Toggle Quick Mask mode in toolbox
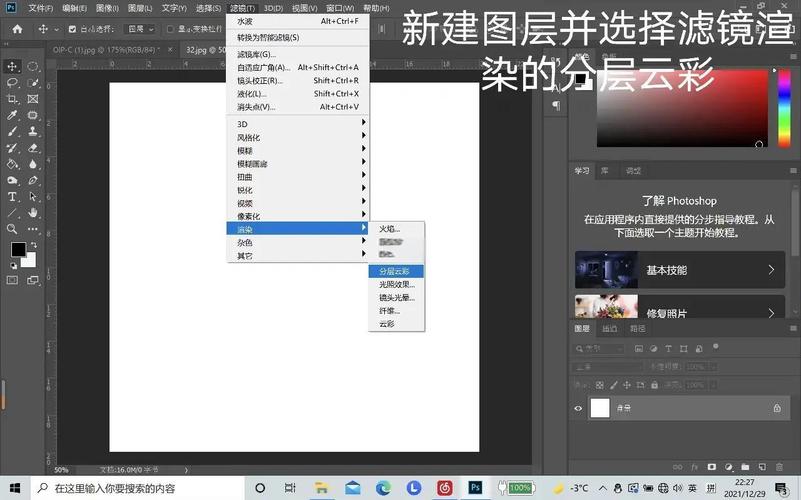The image size is (801, 500). (12, 280)
